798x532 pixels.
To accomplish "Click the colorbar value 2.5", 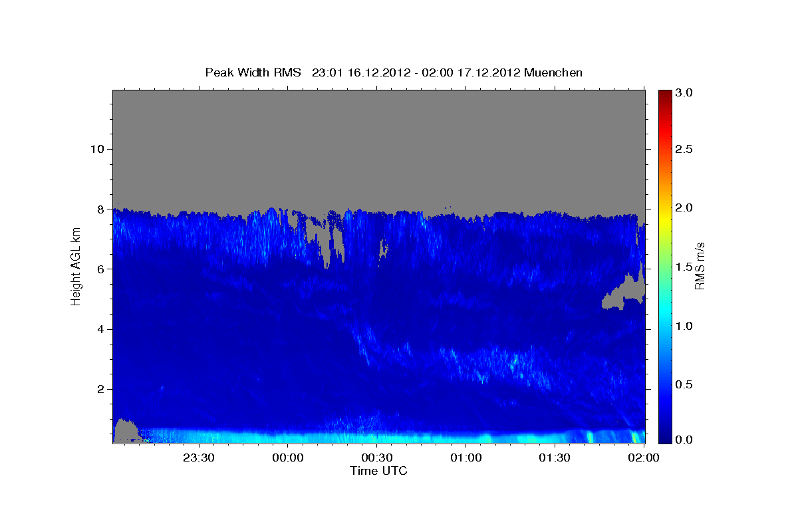I will pos(684,149).
